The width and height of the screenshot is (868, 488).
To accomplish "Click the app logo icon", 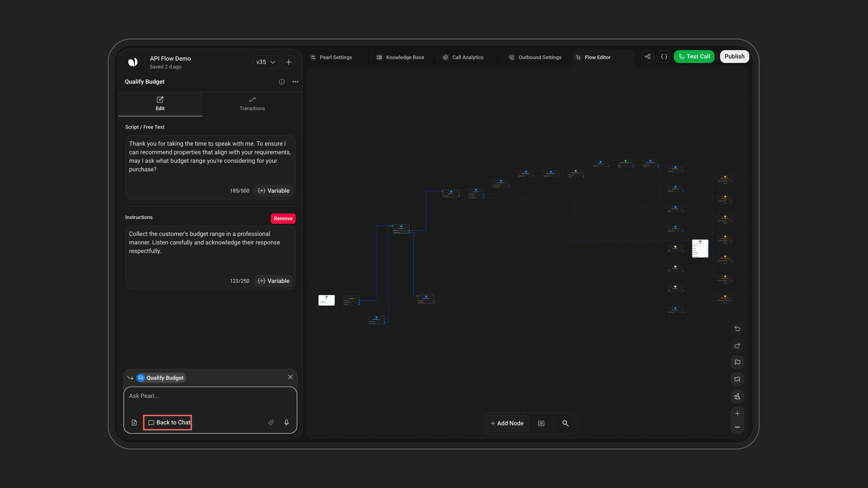I will click(x=133, y=62).
